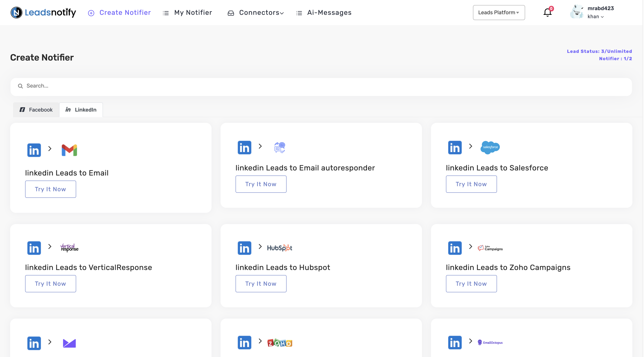This screenshot has height=357, width=644.
Task: Open the Leads Platform dropdown
Action: tap(499, 13)
